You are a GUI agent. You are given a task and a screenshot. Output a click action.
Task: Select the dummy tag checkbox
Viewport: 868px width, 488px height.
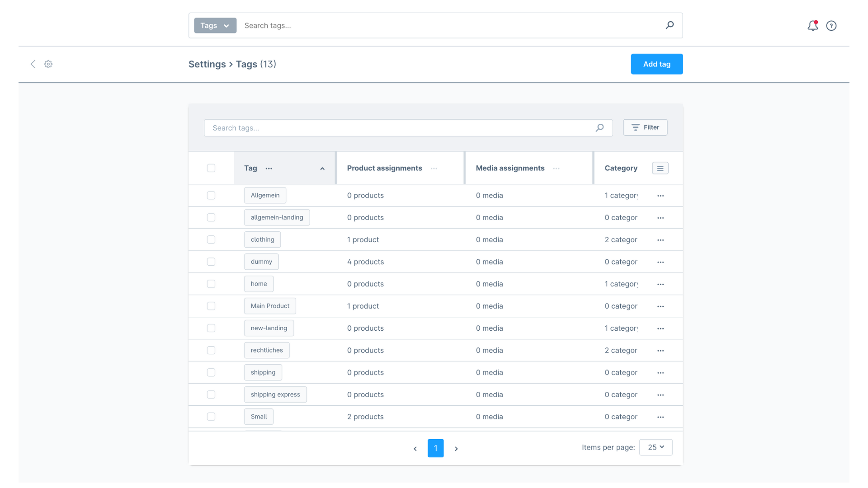pyautogui.click(x=211, y=262)
